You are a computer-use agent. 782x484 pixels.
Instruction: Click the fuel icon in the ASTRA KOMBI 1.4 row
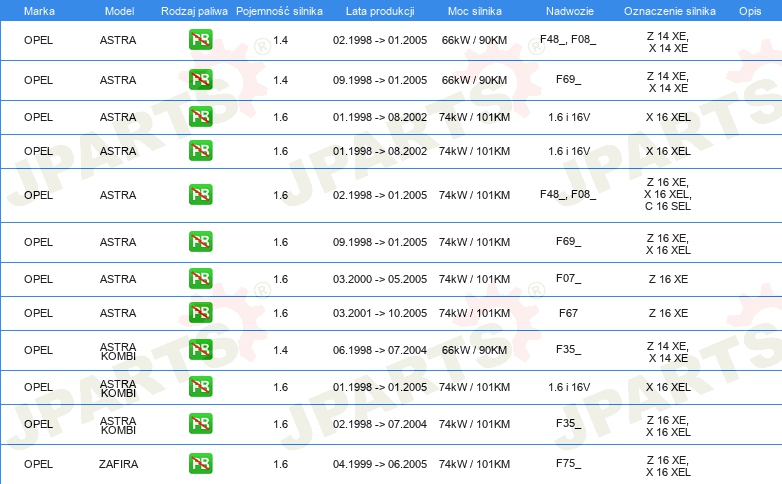click(x=200, y=350)
